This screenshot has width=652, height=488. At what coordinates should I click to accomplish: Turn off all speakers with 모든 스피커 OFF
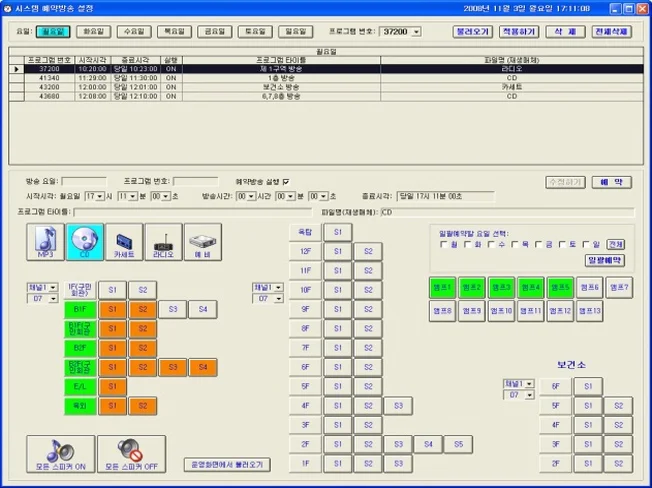[131, 454]
